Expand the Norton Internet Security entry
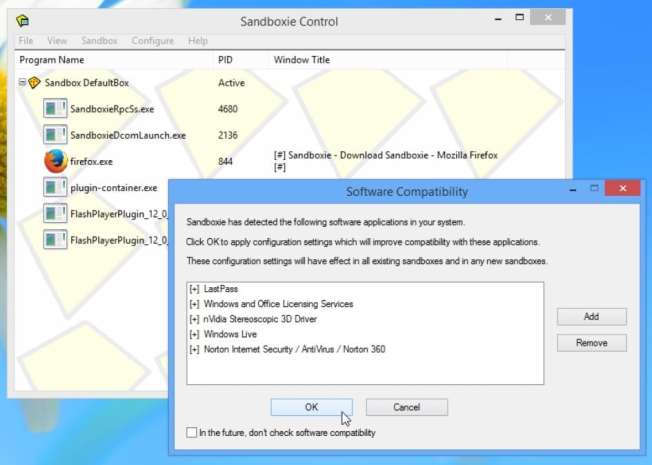This screenshot has width=652, height=465. (194, 349)
